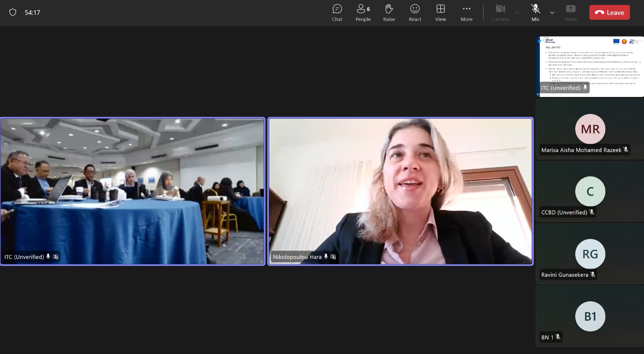Expand the Mic options chevron
Screen dimensions: 644x354
tap(552, 12)
